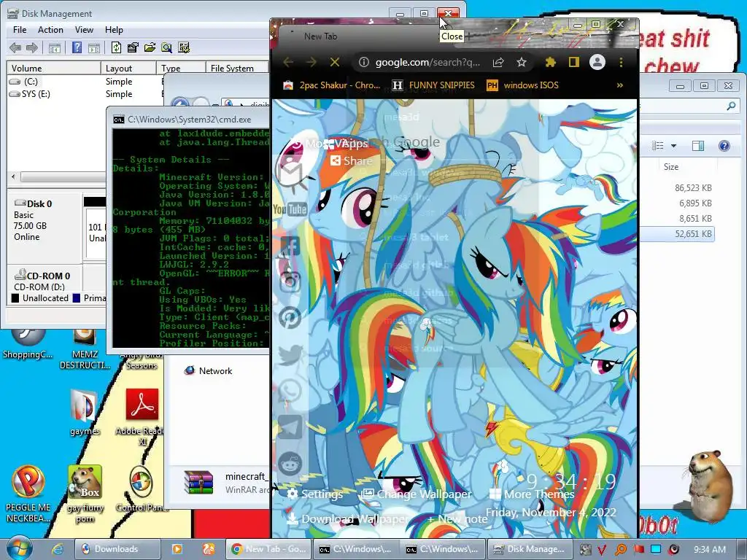
Task: Click the Back arrow in Disk Management toolbar
Action: pos(15,47)
